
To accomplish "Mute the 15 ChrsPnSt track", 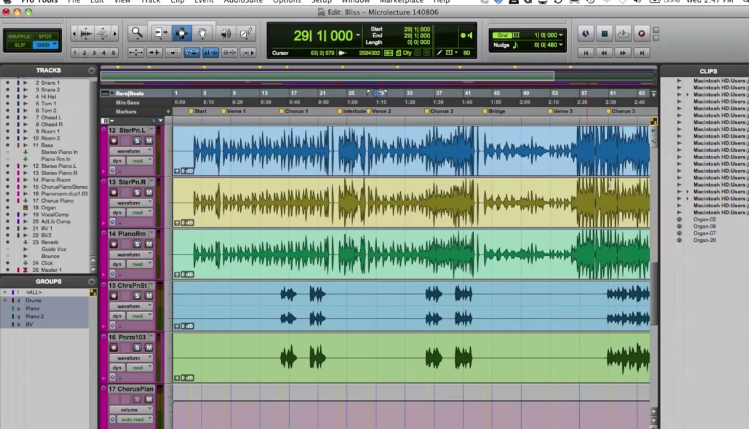I will [149, 296].
